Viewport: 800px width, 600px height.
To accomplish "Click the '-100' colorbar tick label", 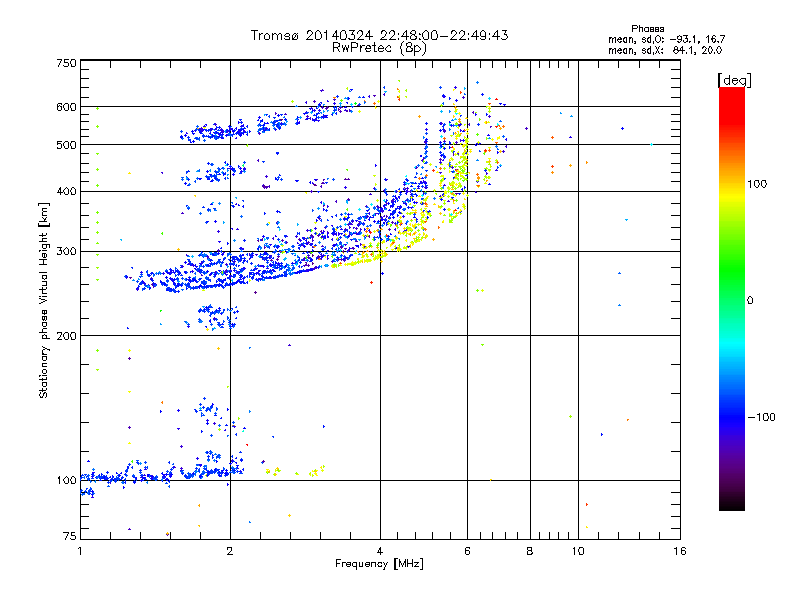I will pos(761,417).
